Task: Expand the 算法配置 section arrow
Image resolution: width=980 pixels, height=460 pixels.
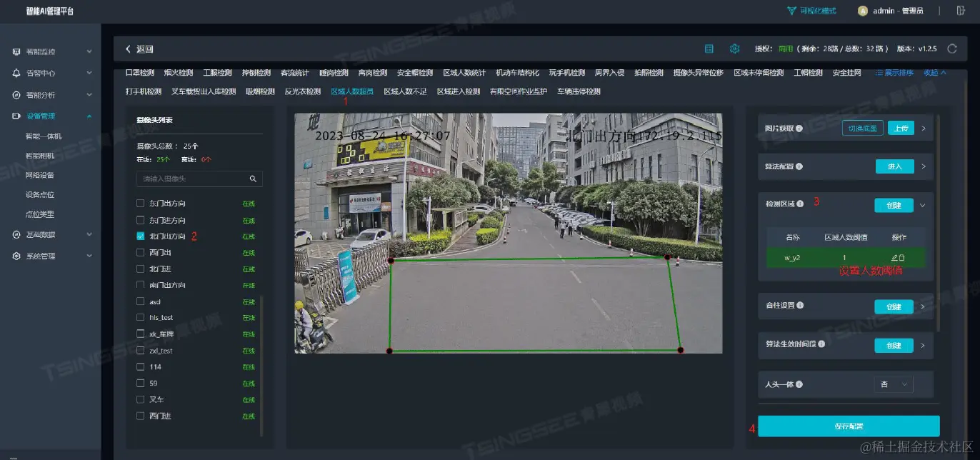Action: (x=923, y=166)
